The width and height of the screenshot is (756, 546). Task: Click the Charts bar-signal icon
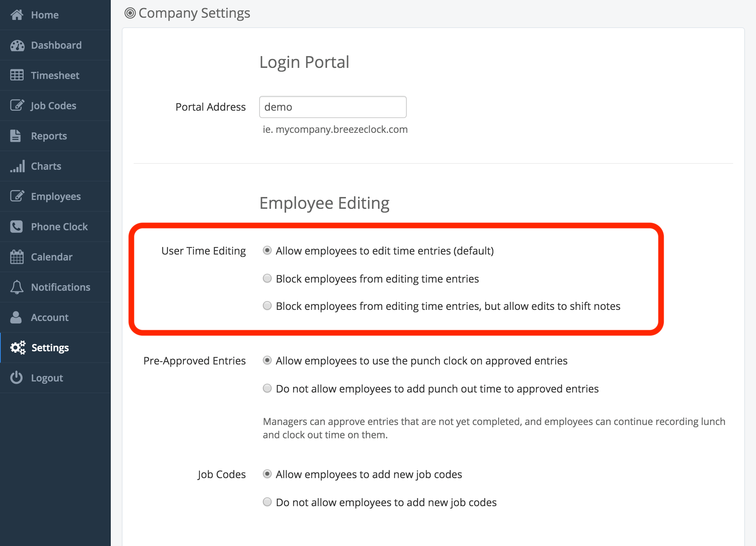[x=17, y=166]
